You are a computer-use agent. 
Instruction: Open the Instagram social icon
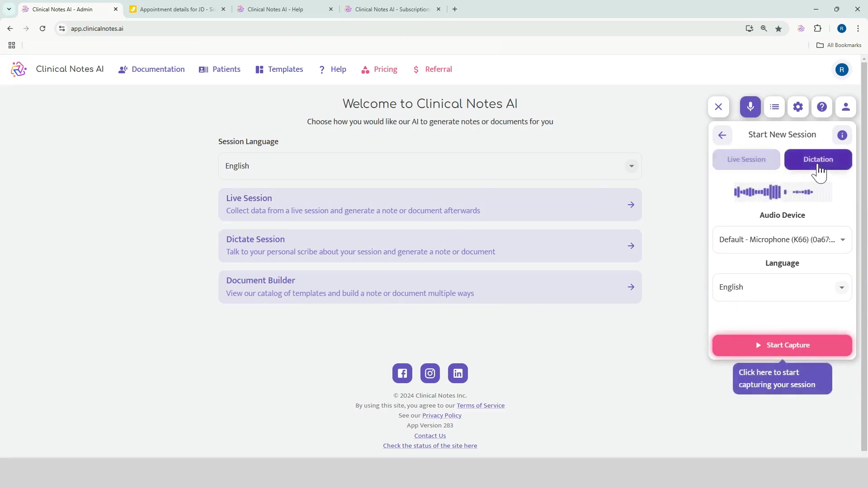pos(430,373)
